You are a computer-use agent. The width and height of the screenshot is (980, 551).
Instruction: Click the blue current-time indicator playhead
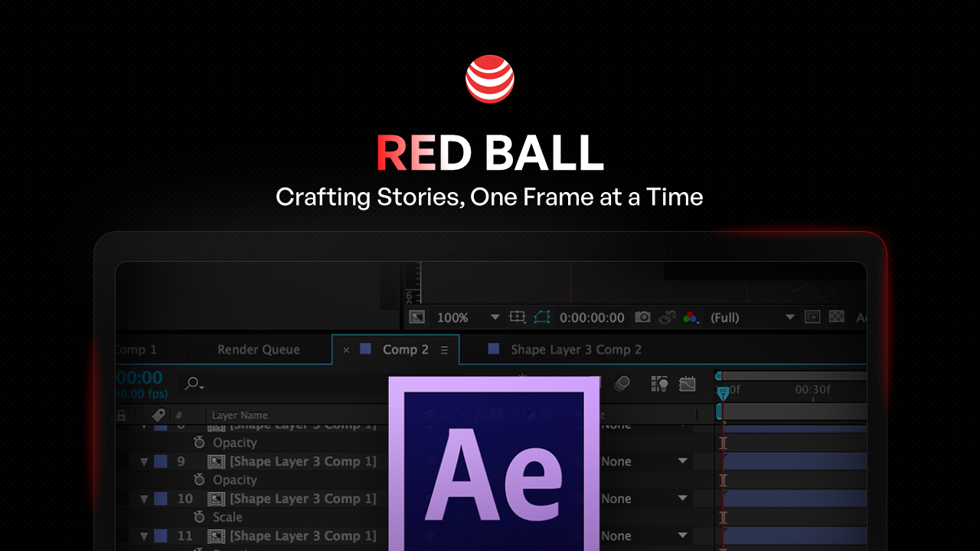point(723,393)
